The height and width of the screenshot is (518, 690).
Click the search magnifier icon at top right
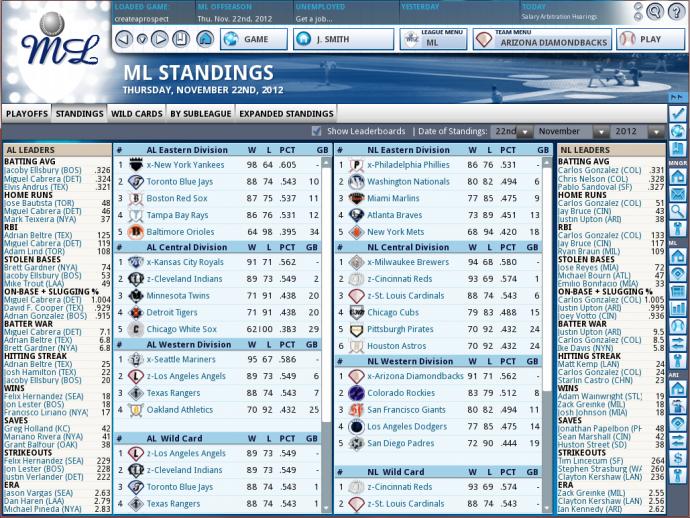click(655, 11)
